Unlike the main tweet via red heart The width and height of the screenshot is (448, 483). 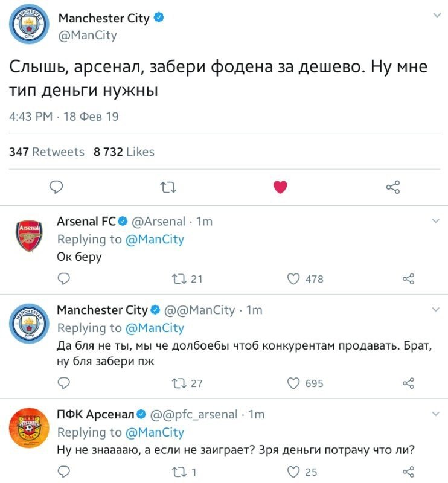280,187
